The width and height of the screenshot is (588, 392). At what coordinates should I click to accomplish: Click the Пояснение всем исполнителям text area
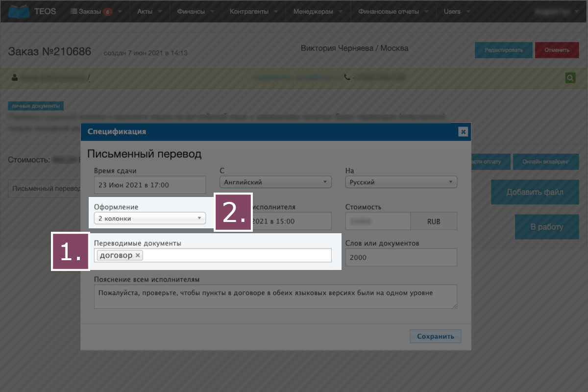pyautogui.click(x=275, y=297)
